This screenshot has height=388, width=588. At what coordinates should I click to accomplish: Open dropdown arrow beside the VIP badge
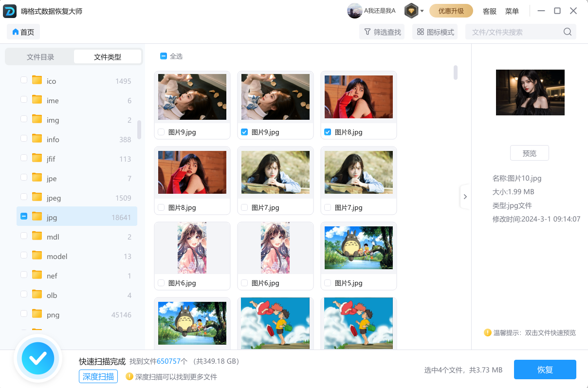(422, 11)
